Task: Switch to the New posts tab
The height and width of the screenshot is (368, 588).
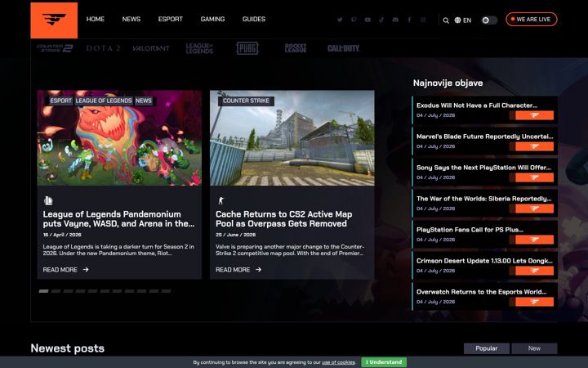Action: pos(534,348)
